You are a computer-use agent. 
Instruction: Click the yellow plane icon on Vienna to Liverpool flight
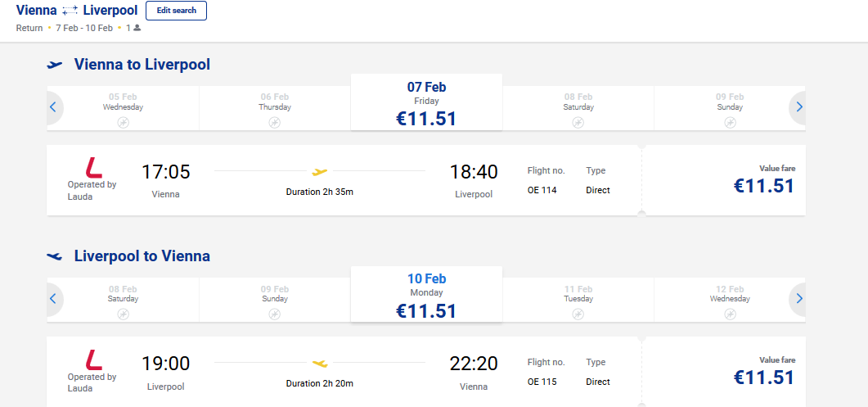(x=320, y=172)
